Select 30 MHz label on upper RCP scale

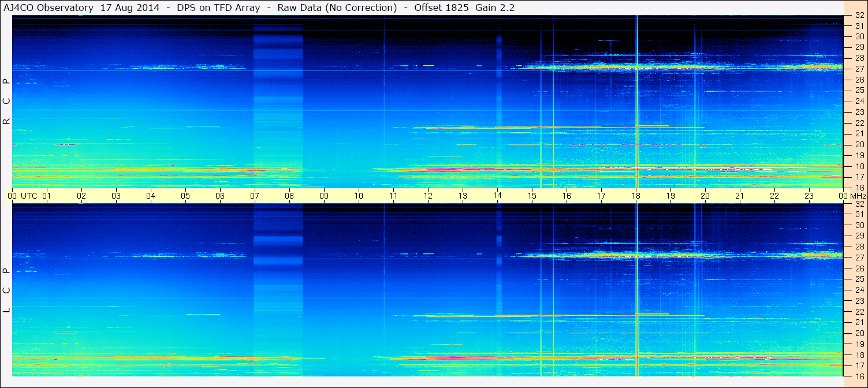point(859,36)
